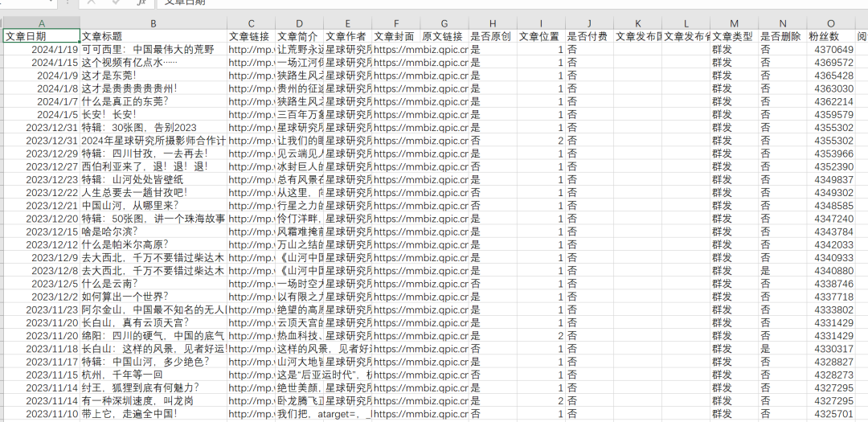The height and width of the screenshot is (422, 868).
Task: Select the title 人生总要去一趟甘孜吧！
Action: pyautogui.click(x=154, y=193)
